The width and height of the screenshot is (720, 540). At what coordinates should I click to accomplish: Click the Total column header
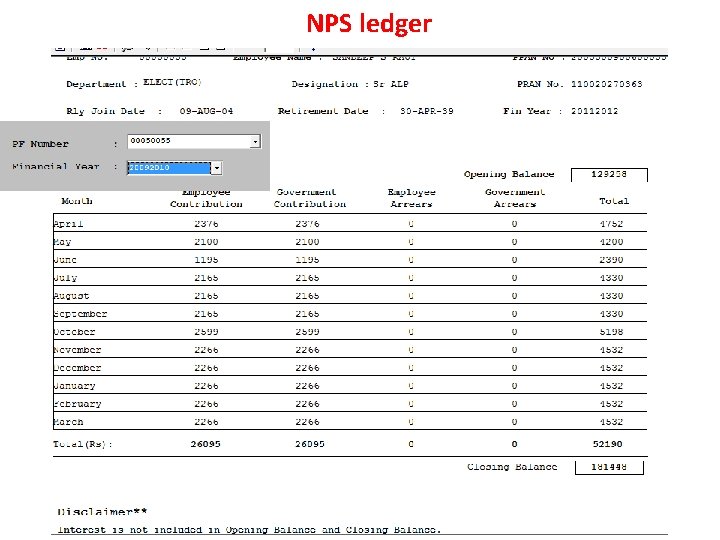point(614,201)
